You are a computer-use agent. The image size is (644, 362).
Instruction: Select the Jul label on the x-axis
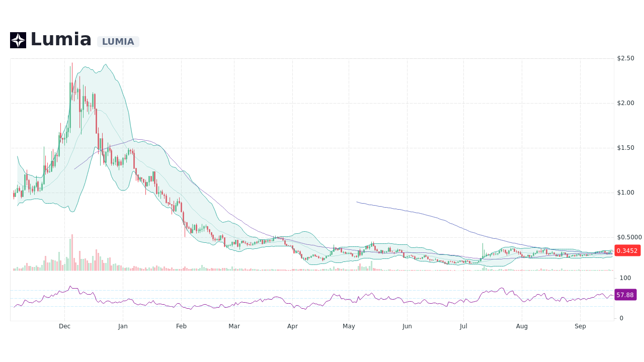(463, 326)
